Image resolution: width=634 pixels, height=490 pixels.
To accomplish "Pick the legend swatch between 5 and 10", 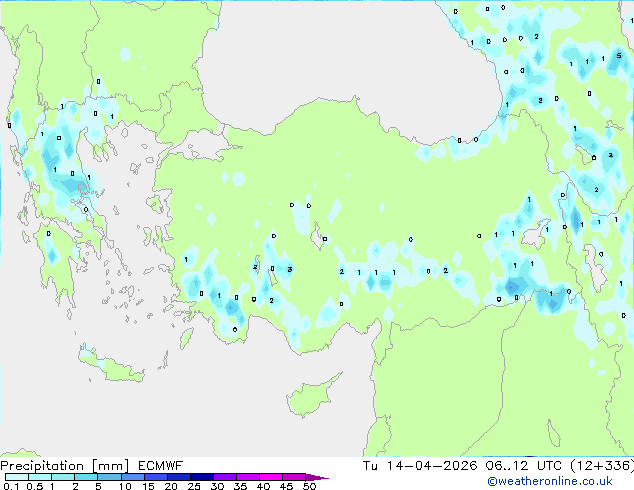I will tap(110, 477).
